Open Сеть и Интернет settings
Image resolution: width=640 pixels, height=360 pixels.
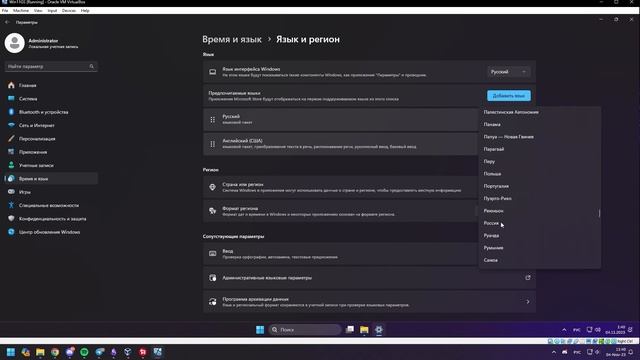coord(51,125)
